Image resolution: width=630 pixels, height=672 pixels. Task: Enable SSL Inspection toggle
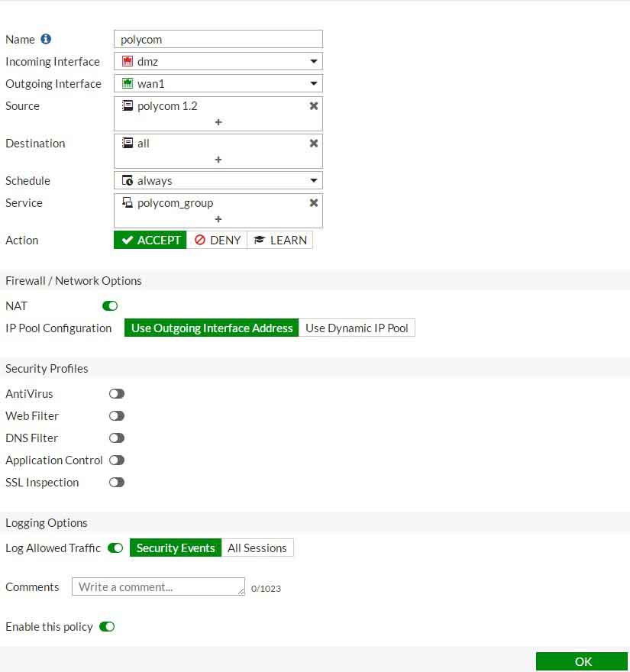pyautogui.click(x=117, y=483)
